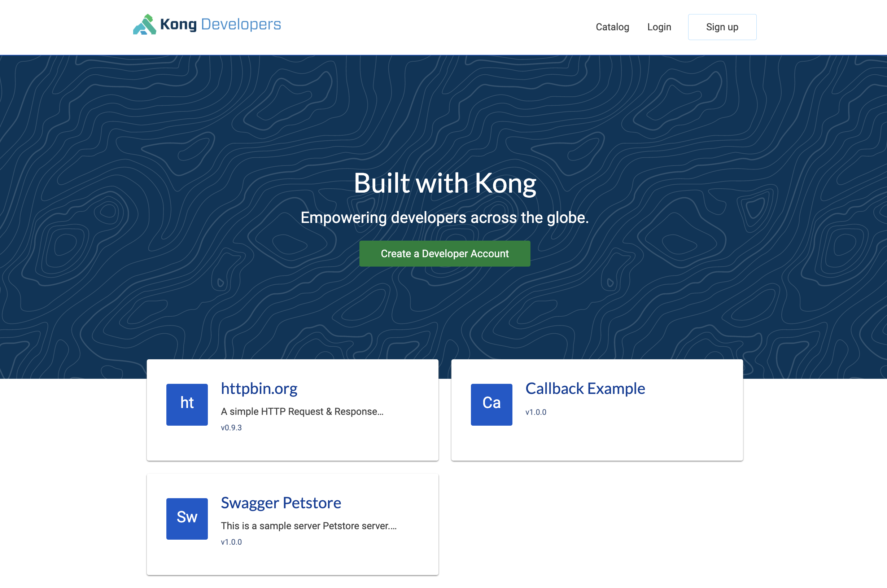
Task: Open the 'ht' httpbin.org icon tile
Action: (x=187, y=404)
